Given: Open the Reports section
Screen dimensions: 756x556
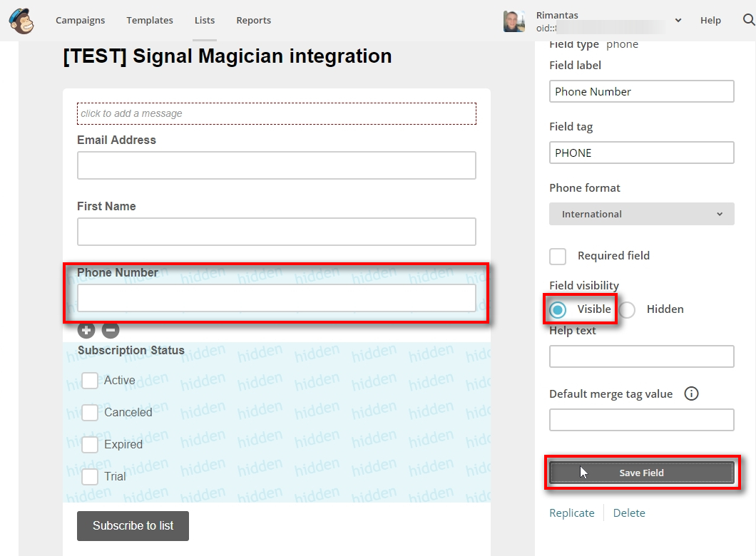Looking at the screenshot, I should pos(253,21).
